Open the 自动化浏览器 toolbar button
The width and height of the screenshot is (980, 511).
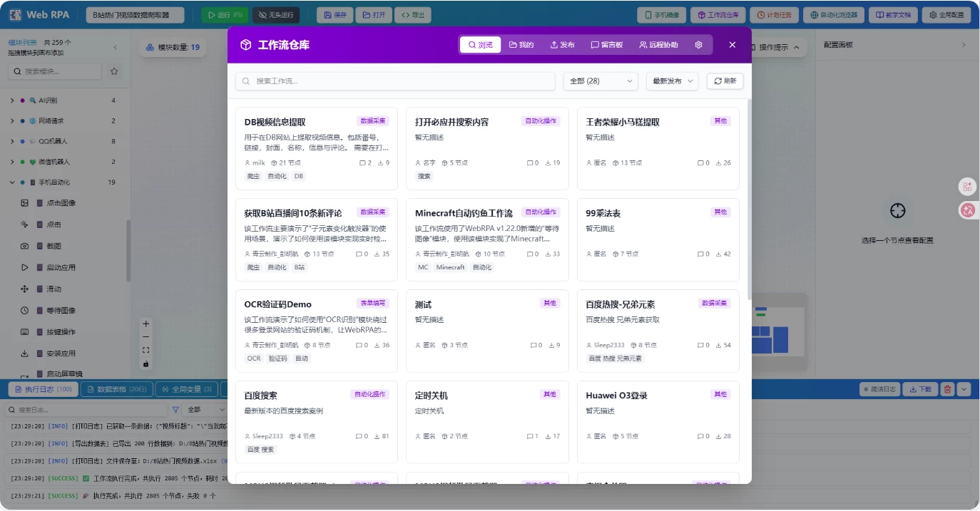tap(833, 15)
